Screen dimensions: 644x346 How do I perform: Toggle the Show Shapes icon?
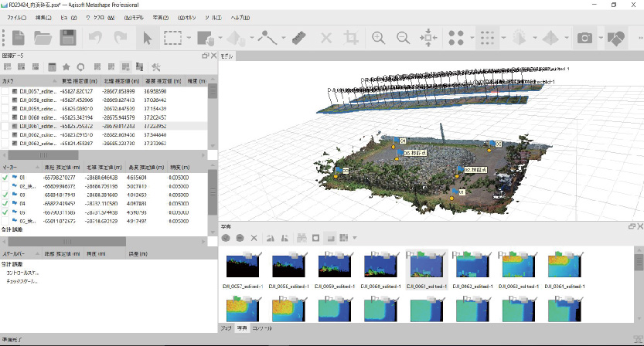click(615, 38)
